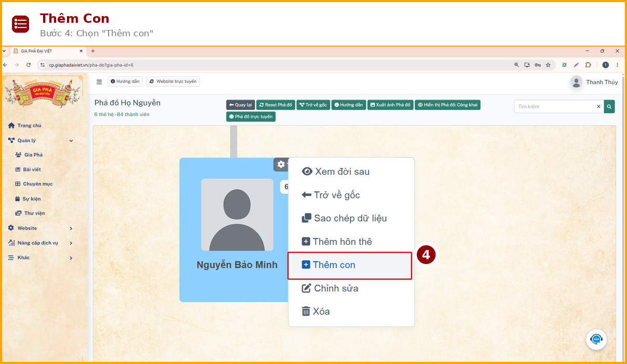Click the browser bookmark star icon
Viewport: 627px width, 364px height.
[548, 65]
